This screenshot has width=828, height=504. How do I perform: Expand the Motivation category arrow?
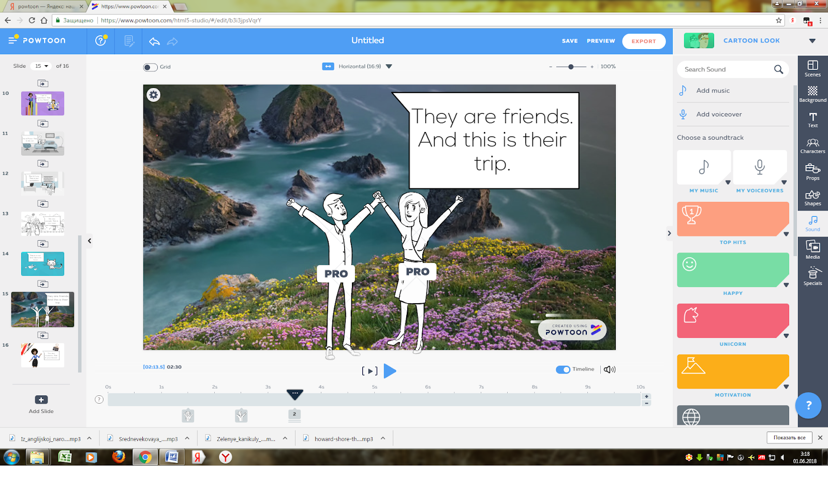[x=786, y=387]
